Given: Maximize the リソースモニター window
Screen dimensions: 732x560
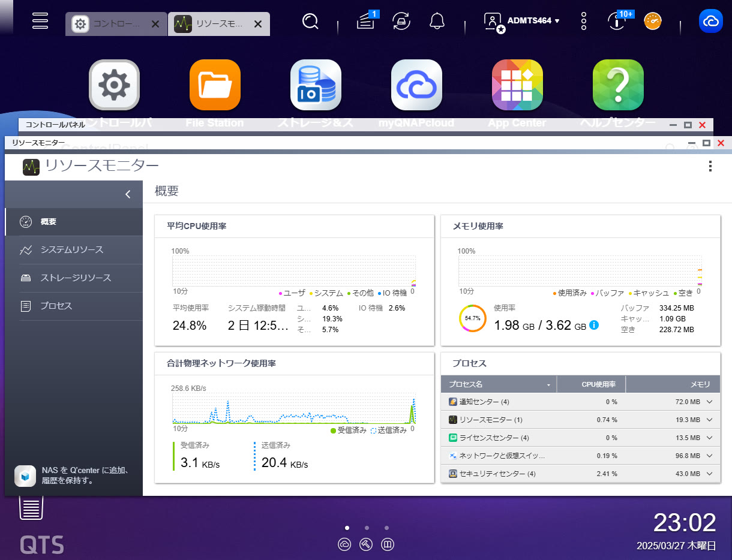Looking at the screenshot, I should (706, 143).
